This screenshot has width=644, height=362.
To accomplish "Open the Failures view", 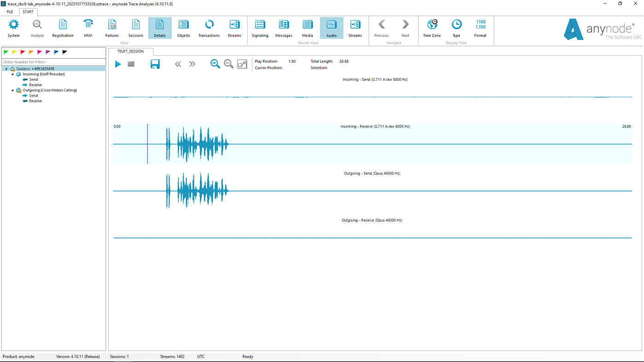I will click(x=111, y=28).
